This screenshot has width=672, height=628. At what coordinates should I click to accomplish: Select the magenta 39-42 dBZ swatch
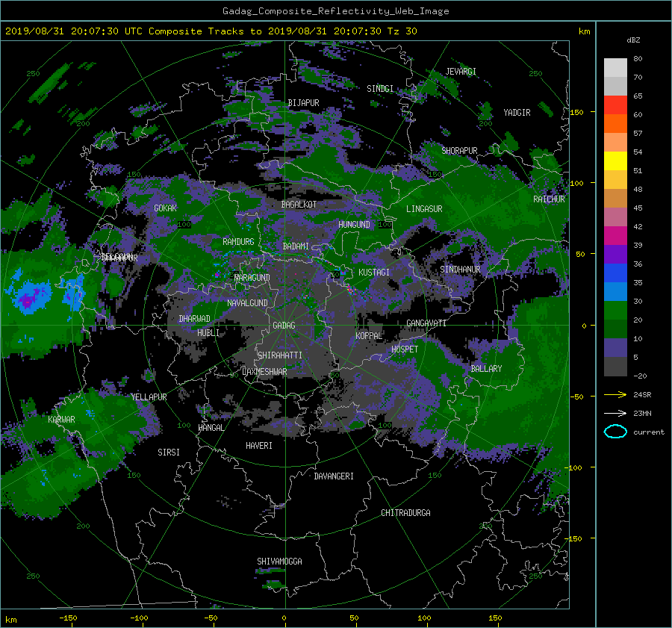click(x=615, y=235)
